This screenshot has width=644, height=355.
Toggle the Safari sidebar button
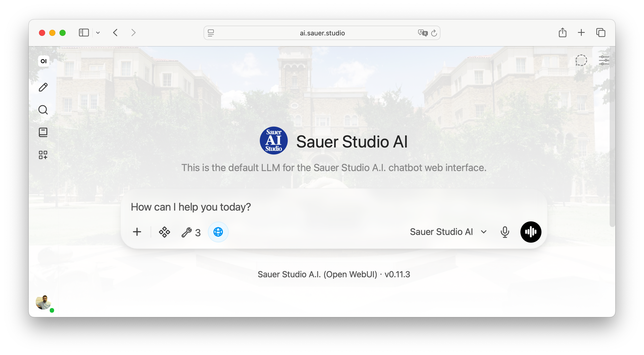point(84,33)
